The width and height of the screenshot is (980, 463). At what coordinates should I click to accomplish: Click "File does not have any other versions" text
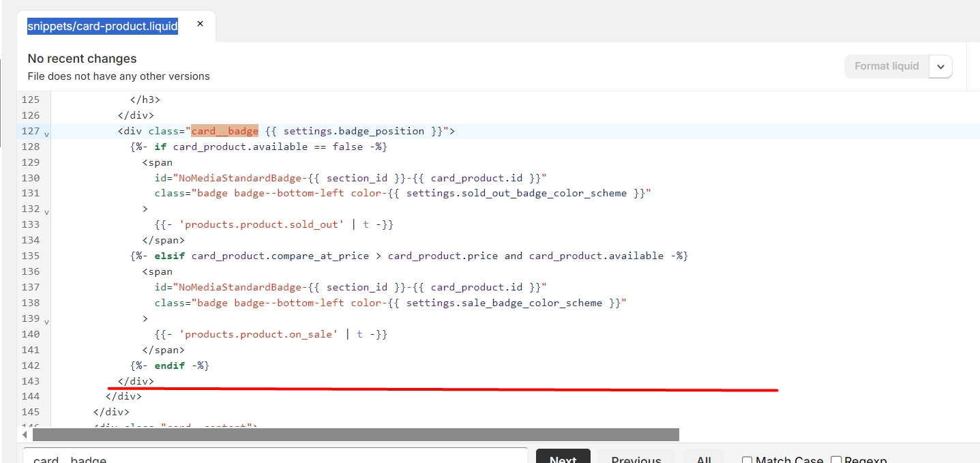click(x=119, y=76)
